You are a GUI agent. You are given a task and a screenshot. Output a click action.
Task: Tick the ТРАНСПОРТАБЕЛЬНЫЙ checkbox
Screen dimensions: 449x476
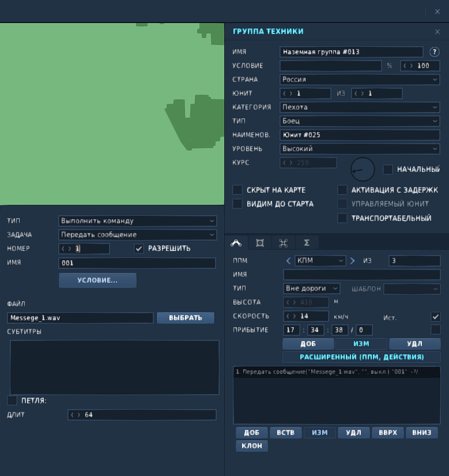(x=342, y=218)
